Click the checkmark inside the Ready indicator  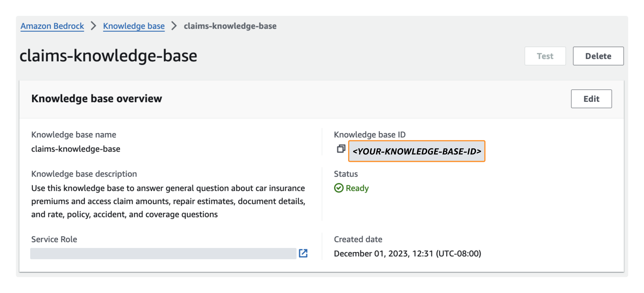(x=339, y=188)
